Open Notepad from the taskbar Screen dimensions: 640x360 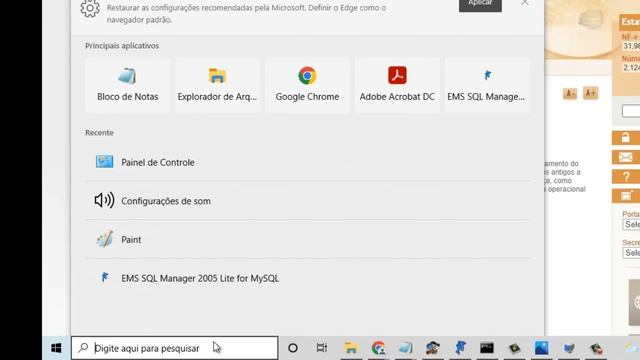(405, 348)
